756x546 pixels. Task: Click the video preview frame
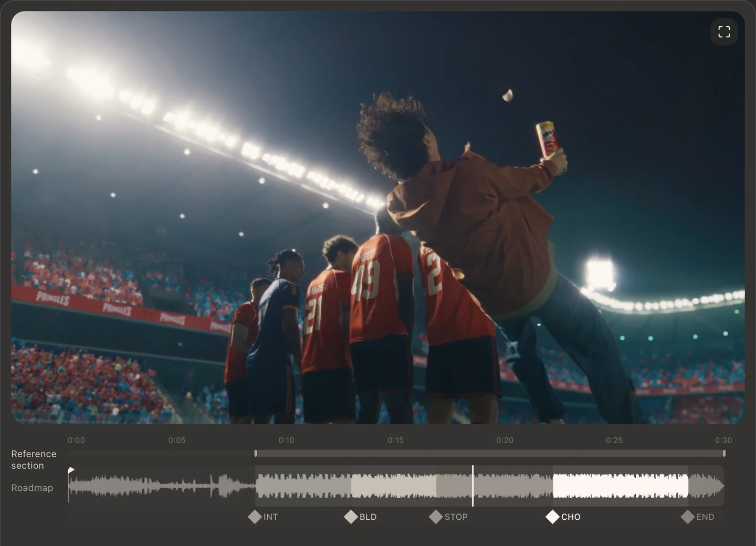[378, 217]
